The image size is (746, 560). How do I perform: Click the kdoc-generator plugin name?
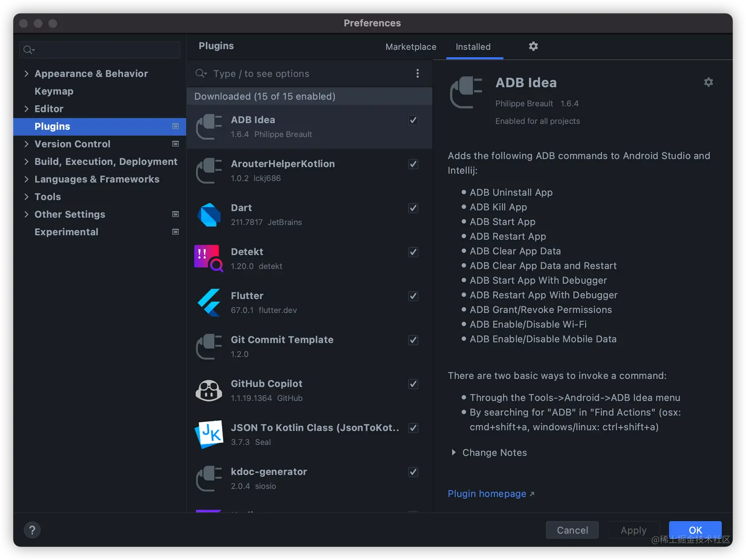pos(269,472)
